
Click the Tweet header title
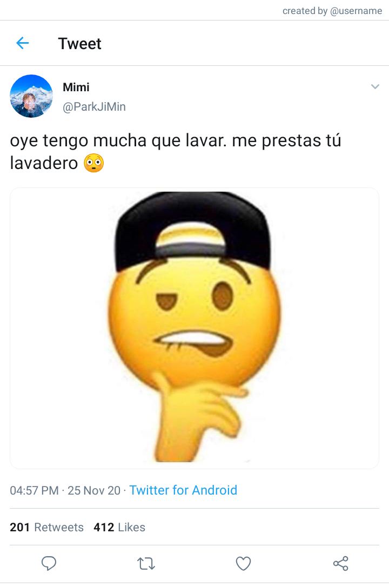(79, 44)
